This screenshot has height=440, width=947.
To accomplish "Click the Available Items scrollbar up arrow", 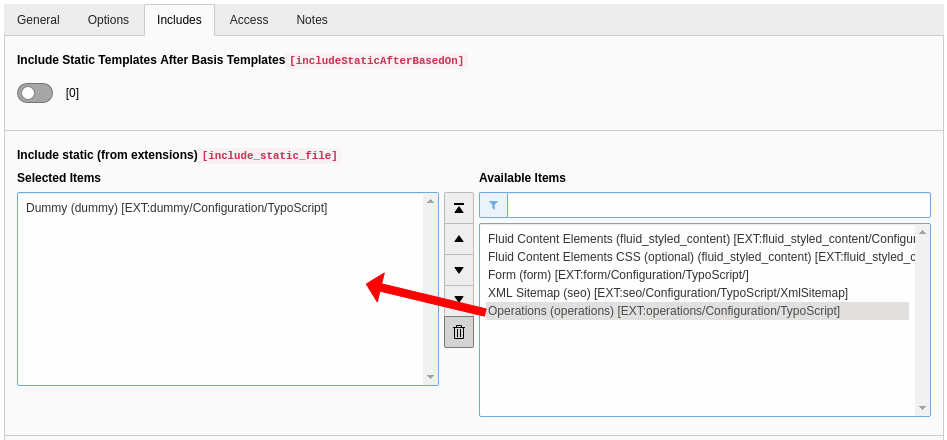I will (x=923, y=232).
